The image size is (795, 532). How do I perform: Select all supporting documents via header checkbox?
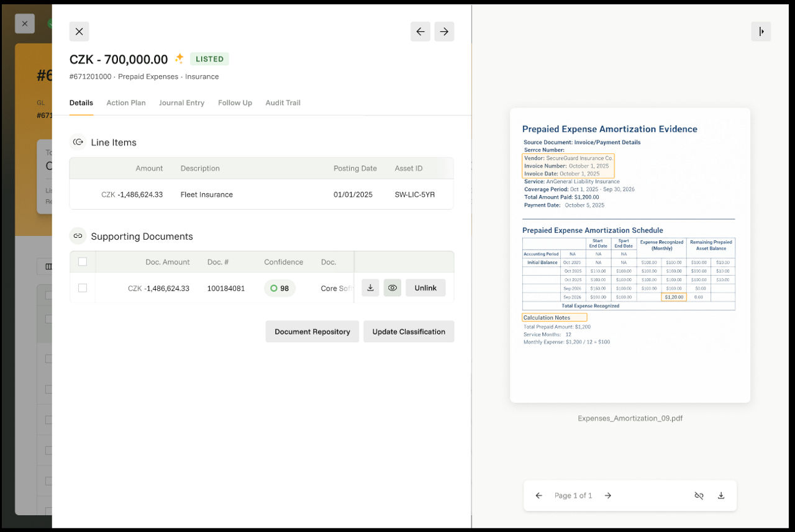tap(83, 262)
